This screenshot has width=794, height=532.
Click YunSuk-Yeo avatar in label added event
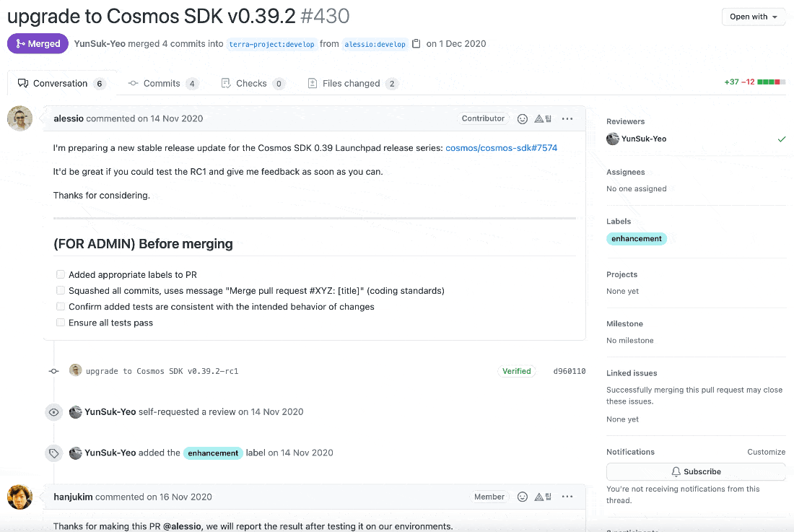coord(76,453)
